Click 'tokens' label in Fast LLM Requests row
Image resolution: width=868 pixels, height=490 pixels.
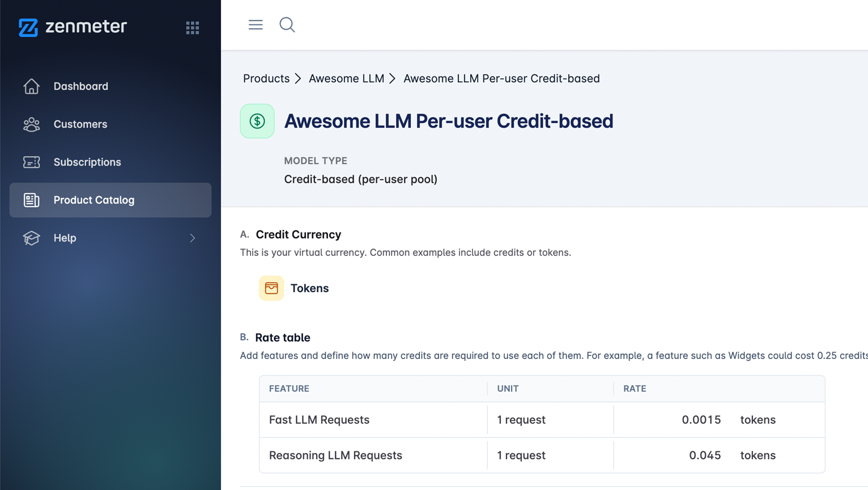coord(758,420)
